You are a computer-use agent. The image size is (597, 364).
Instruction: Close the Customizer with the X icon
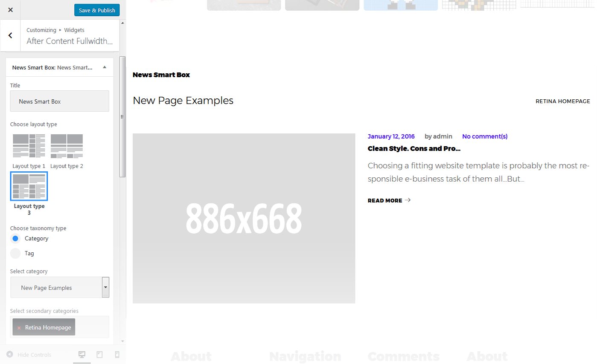(10, 10)
